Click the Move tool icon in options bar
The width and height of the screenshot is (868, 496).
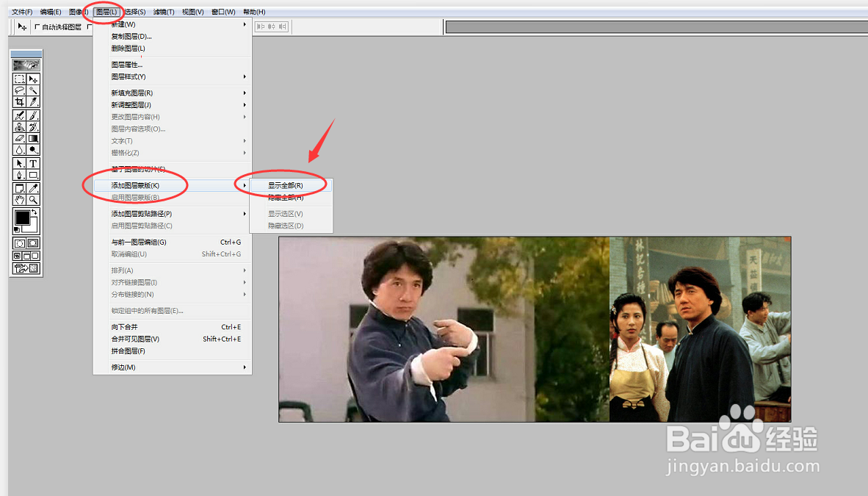click(21, 26)
